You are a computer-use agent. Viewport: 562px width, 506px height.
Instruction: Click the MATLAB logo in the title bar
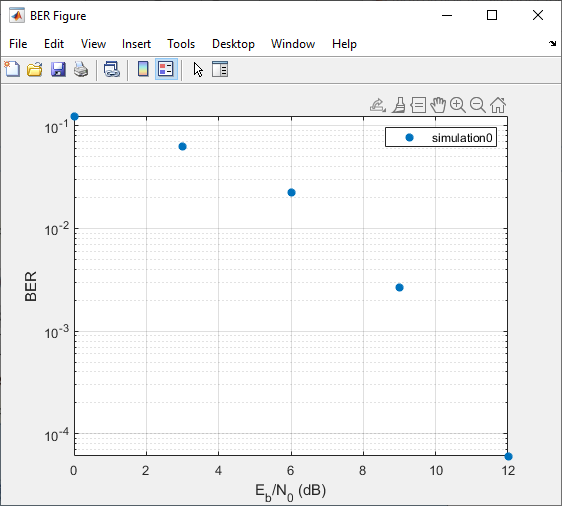[x=17, y=16]
